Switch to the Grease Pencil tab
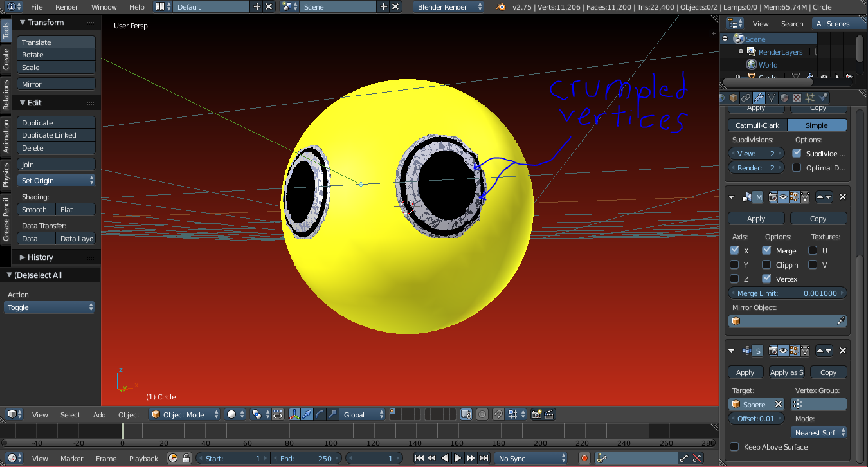868x467 pixels. [x=6, y=220]
